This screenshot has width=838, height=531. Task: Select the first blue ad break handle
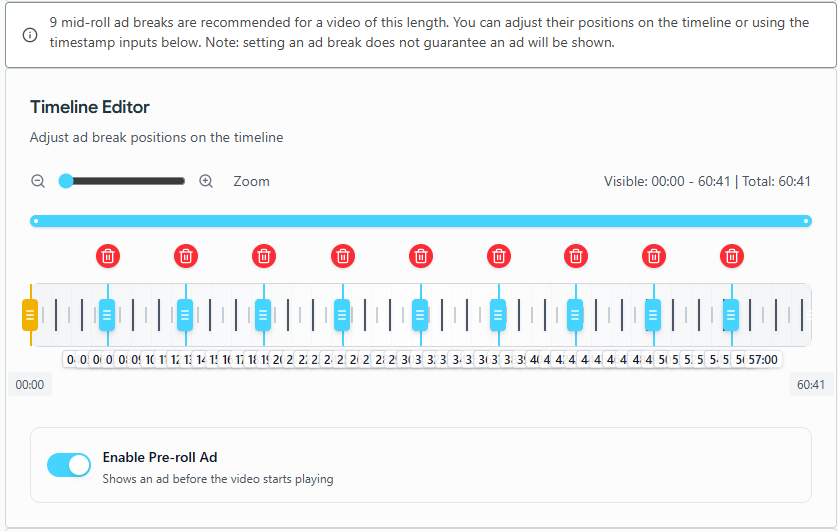coord(107,315)
